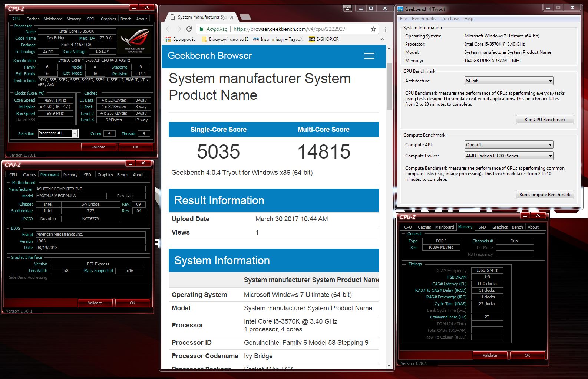588x379 pixels.
Task: Expand the Processor #1 selection dropdown
Action: pyautogui.click(x=75, y=134)
